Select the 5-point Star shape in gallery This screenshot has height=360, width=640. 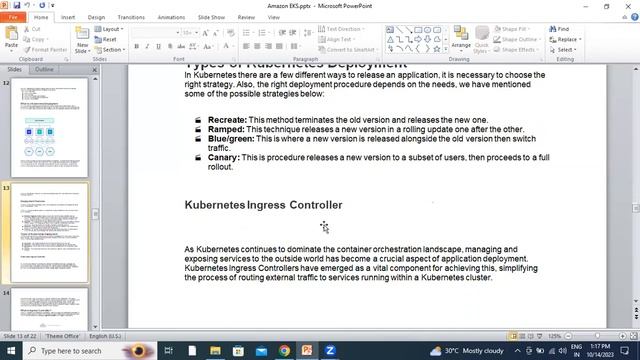point(437,49)
